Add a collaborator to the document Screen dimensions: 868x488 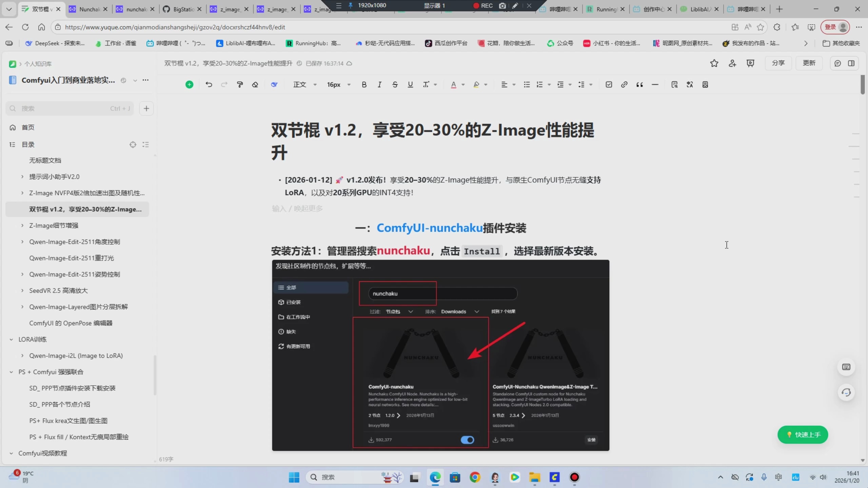pos(732,63)
